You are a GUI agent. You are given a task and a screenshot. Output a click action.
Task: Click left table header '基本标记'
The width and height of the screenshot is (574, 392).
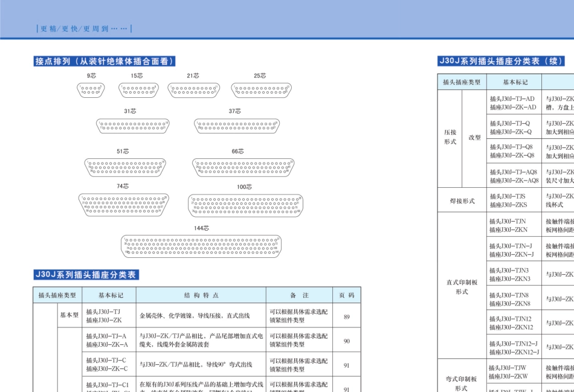111,295
